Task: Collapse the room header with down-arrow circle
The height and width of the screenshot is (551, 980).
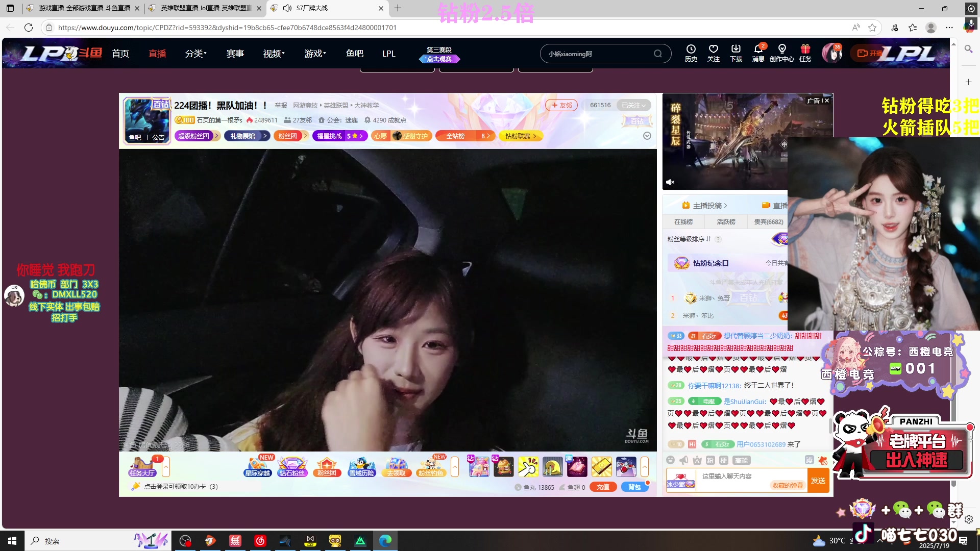Action: coord(647,136)
